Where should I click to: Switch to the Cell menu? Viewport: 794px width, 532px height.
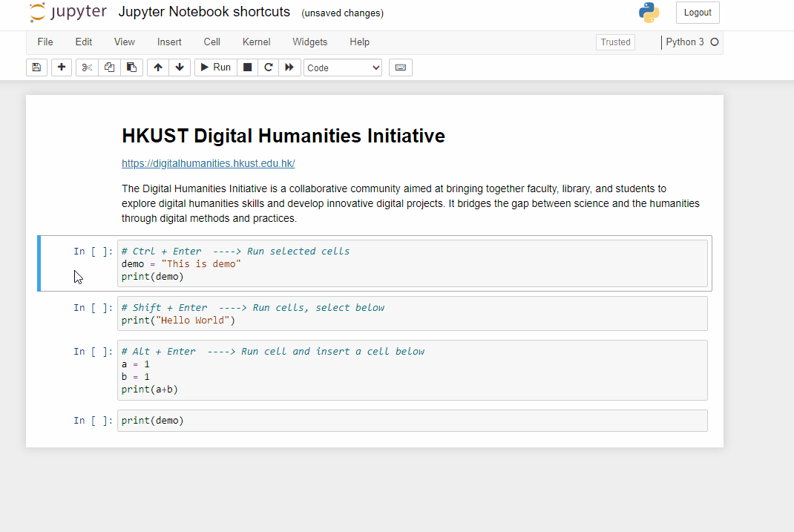coord(211,42)
